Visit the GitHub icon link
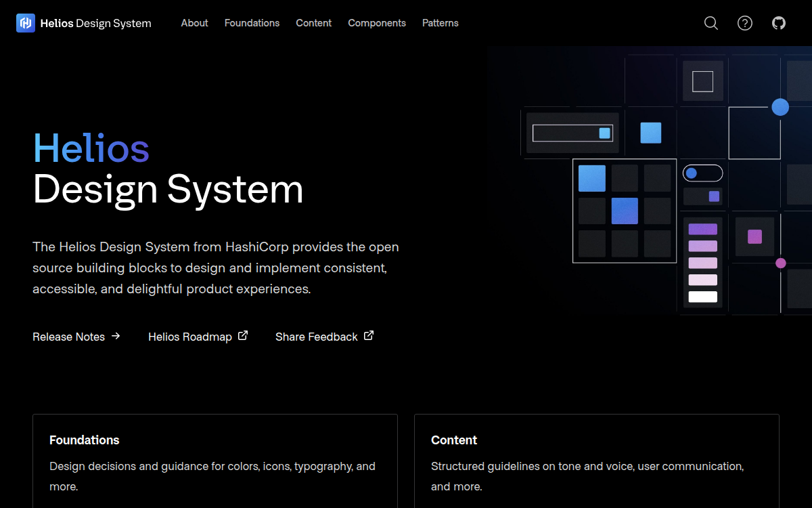The width and height of the screenshot is (812, 508). [x=779, y=23]
